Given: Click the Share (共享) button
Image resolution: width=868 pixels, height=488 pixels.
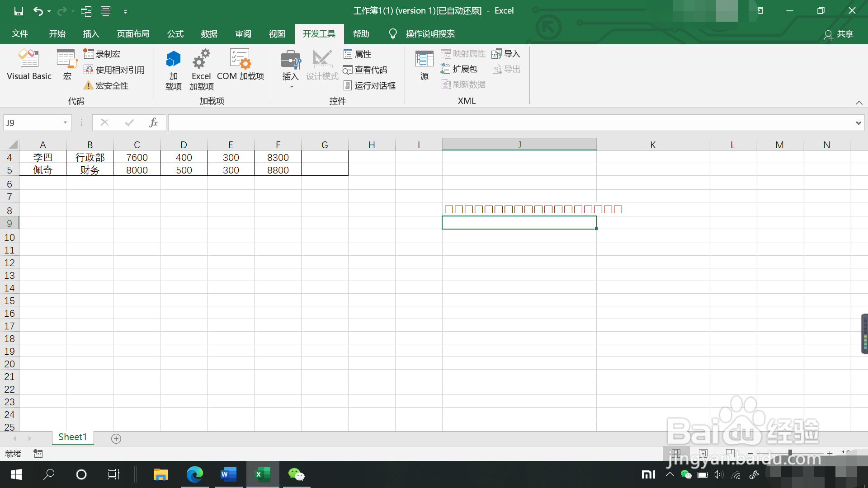Looking at the screenshot, I should [x=839, y=34].
